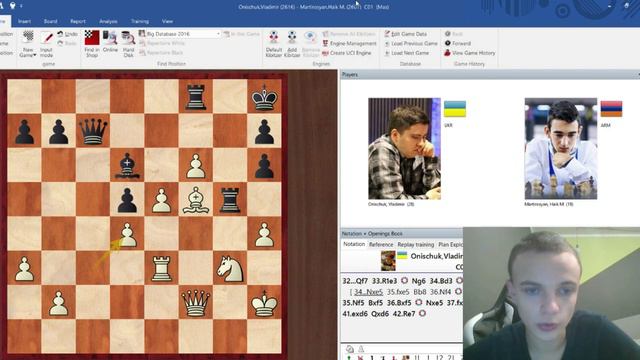Click Onischuk's player photo
The image size is (640, 360).
click(x=404, y=149)
